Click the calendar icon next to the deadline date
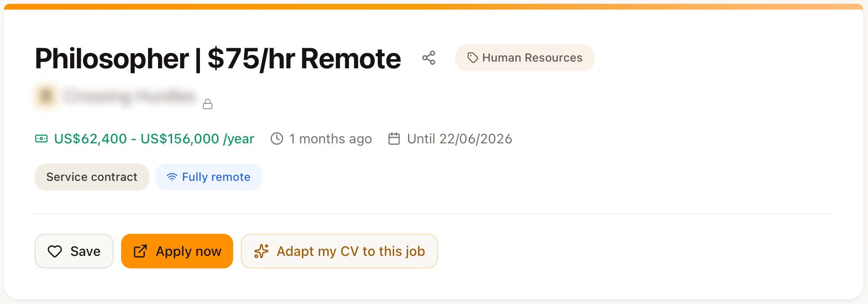 coord(394,139)
